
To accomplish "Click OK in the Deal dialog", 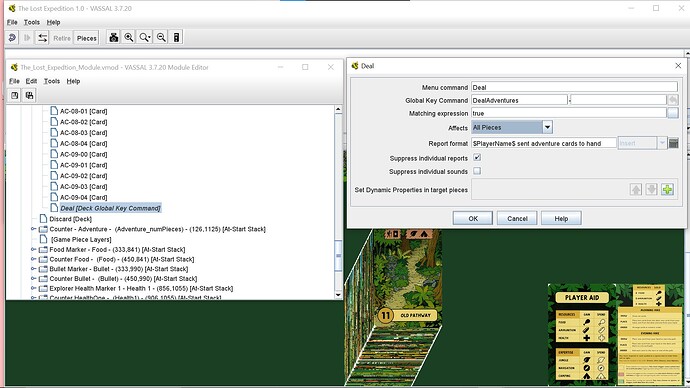I will coord(473,218).
